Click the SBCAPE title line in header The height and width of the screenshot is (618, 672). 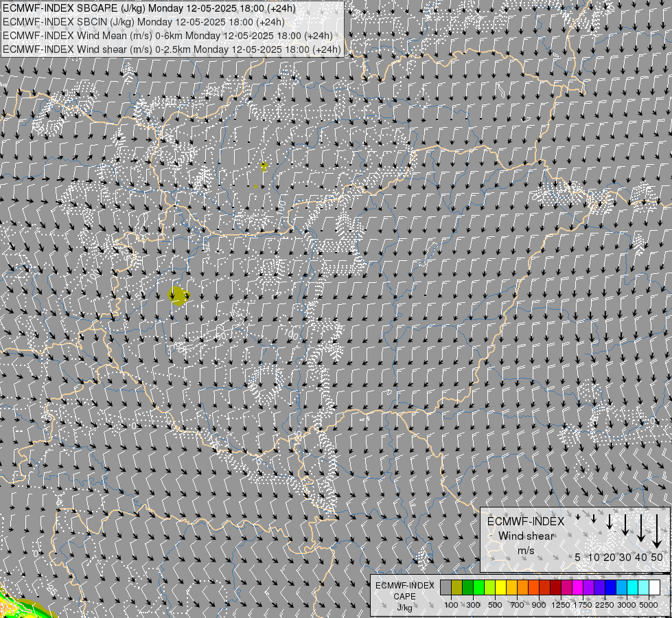coord(149,8)
